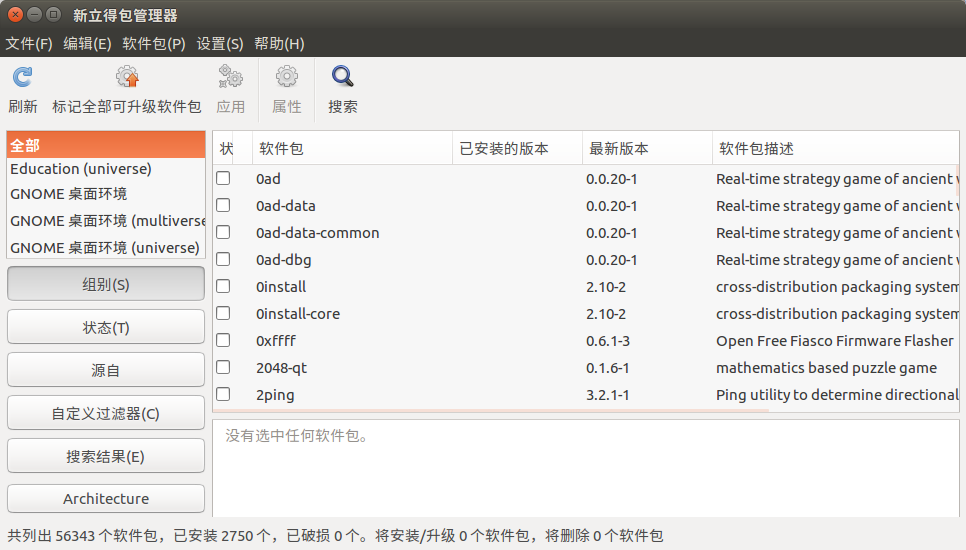Sort by the 已安装的版本 column header
Viewport: 966px width, 550px height.
pyautogui.click(x=518, y=148)
